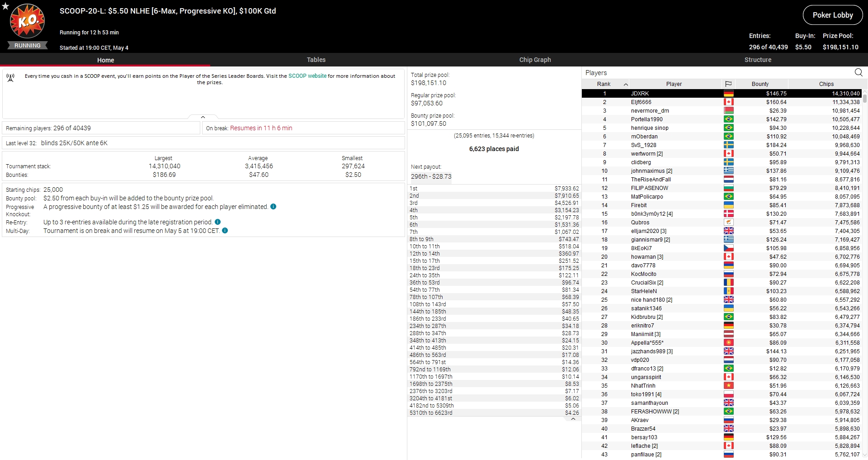The width and height of the screenshot is (868, 460).
Task: Click Portella1990's Brazil flag icon
Action: pos(728,119)
